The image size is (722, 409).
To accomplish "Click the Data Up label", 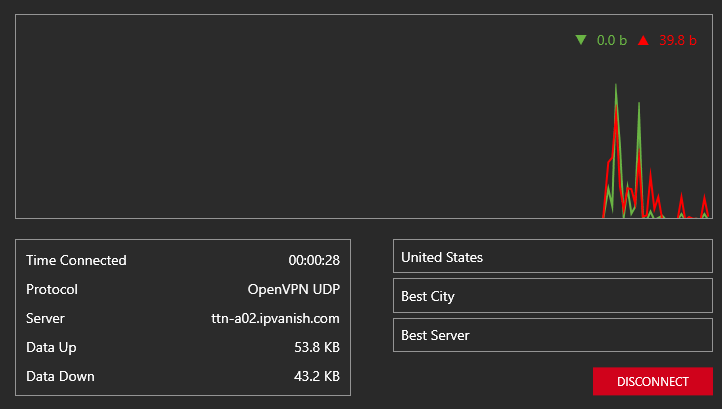I will click(51, 347).
